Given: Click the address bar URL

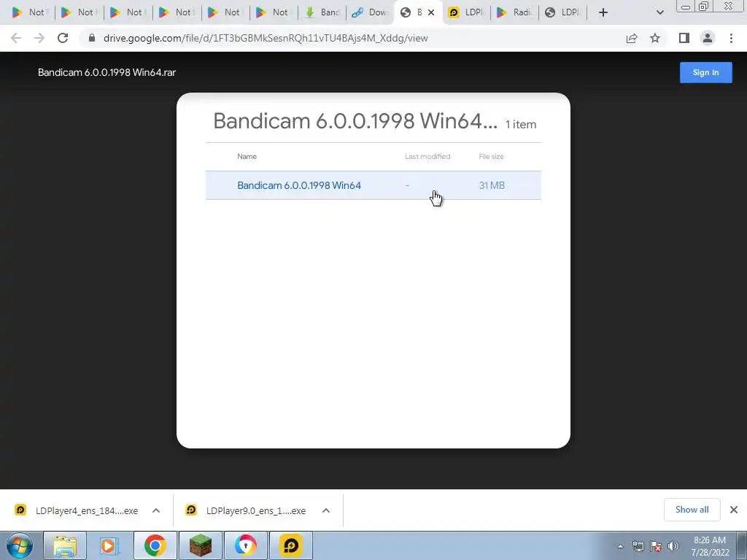Looking at the screenshot, I should point(266,38).
